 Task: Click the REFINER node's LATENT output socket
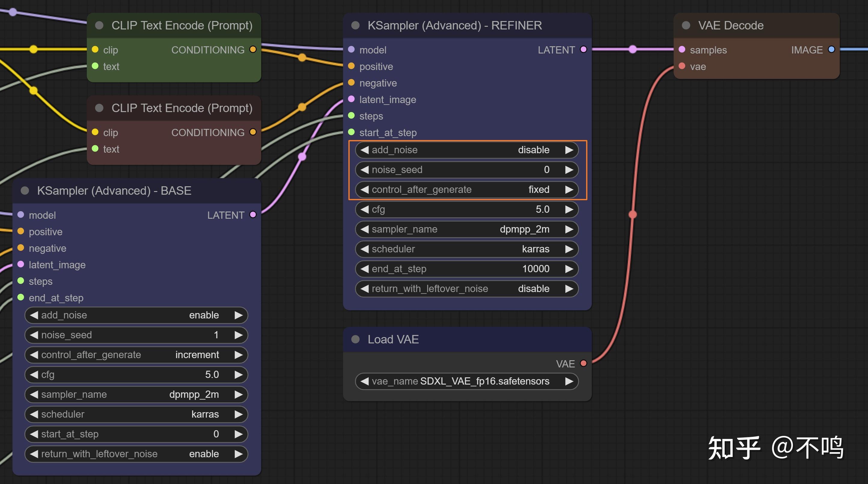(583, 50)
